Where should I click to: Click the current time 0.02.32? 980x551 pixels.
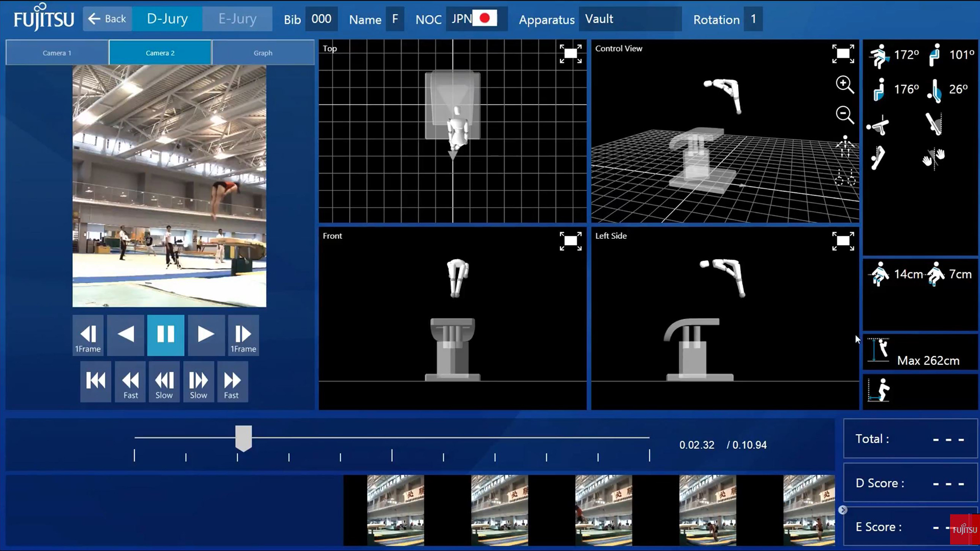click(697, 445)
